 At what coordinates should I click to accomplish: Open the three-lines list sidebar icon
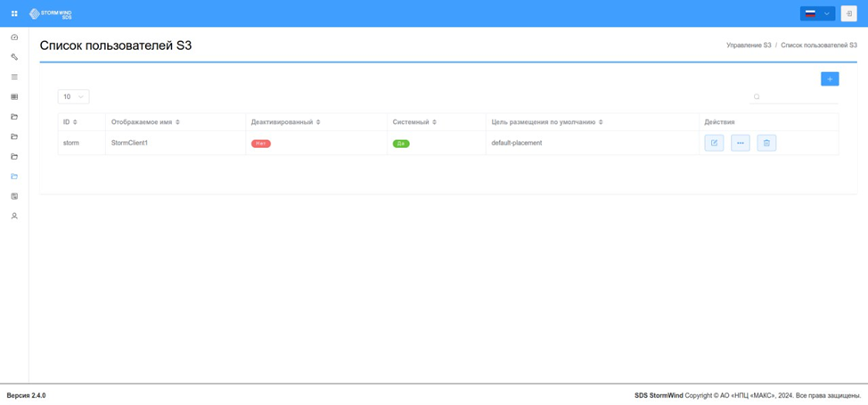[14, 77]
